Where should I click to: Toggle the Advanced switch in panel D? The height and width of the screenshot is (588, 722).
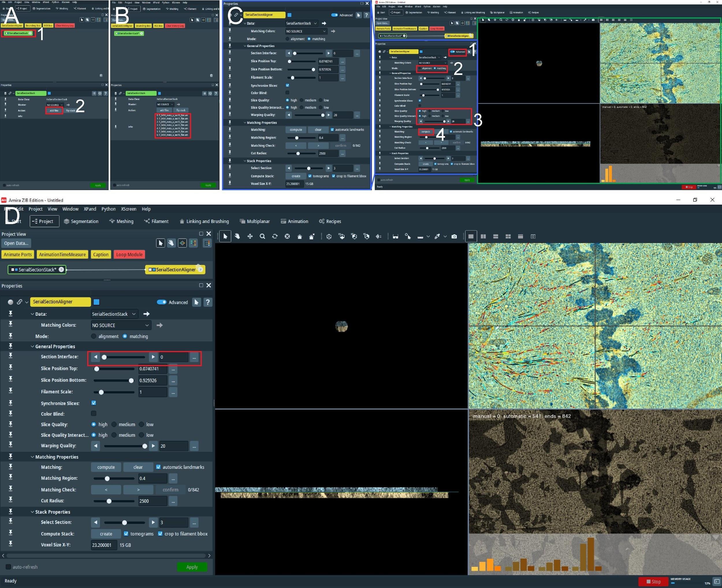point(162,302)
